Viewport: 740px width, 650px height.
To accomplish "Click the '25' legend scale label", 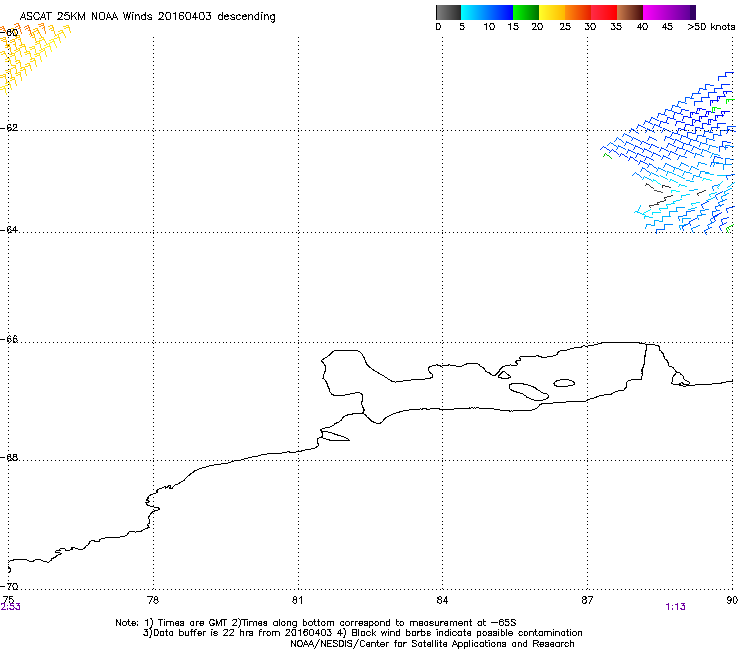I will (565, 27).
